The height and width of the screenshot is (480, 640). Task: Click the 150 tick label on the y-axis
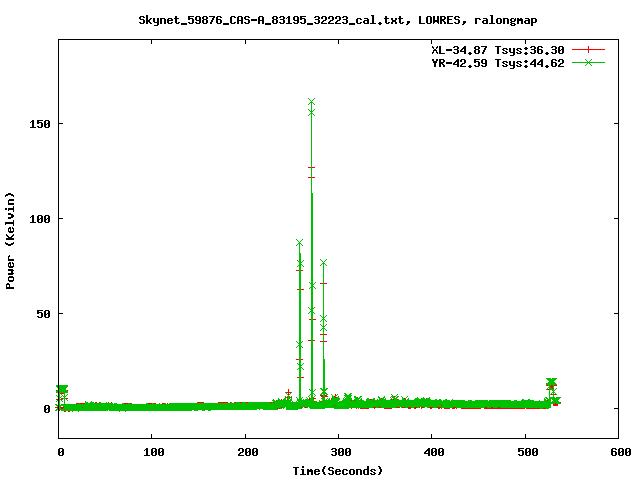tap(40, 124)
